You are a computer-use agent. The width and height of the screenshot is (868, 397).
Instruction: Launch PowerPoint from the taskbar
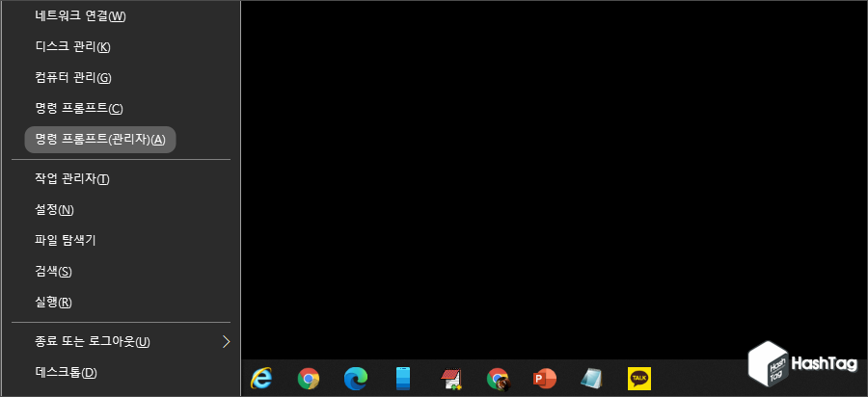click(545, 379)
